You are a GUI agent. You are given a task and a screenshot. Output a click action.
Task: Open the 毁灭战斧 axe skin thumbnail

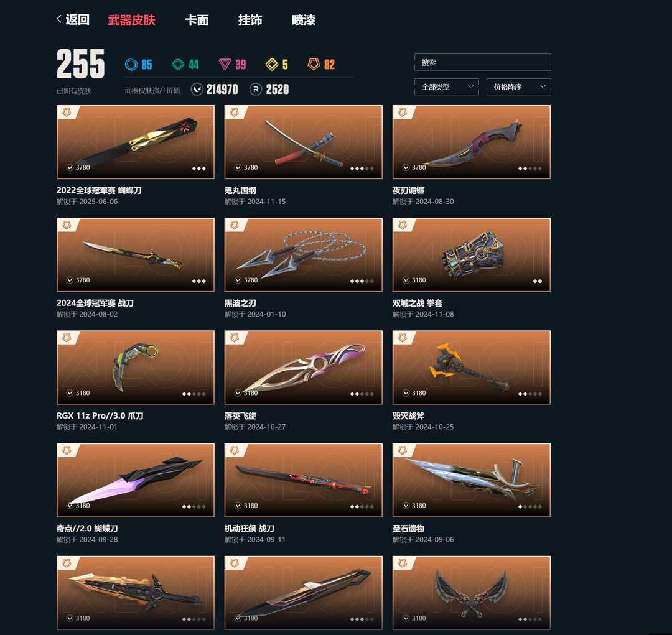472,368
